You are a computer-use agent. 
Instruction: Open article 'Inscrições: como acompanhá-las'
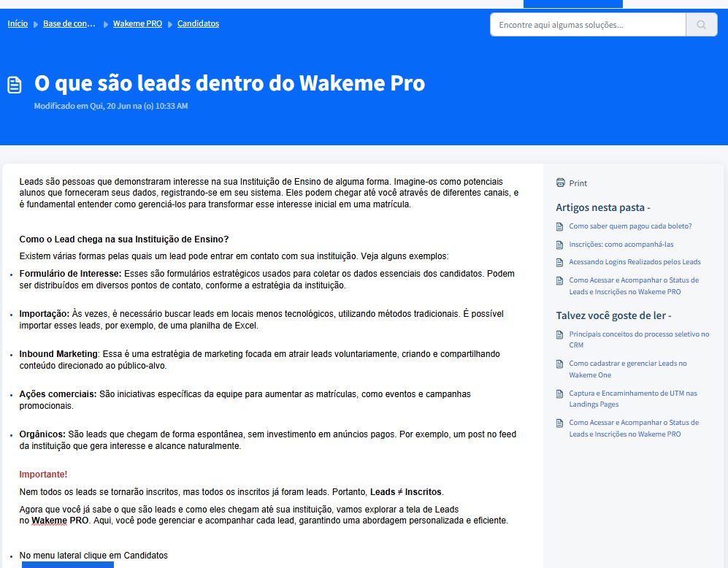pos(621,244)
